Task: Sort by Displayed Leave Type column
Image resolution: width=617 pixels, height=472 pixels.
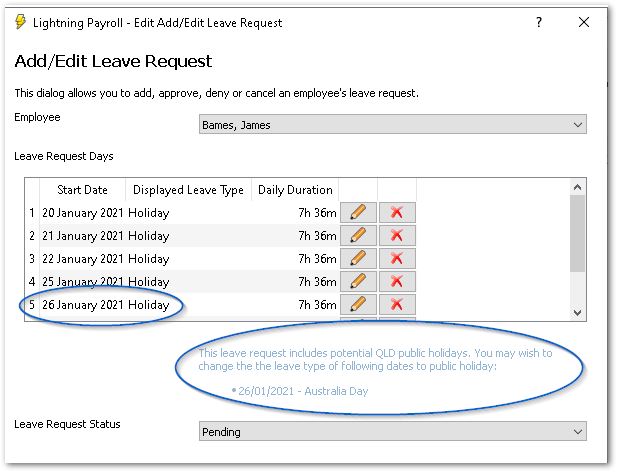Action: [188, 190]
